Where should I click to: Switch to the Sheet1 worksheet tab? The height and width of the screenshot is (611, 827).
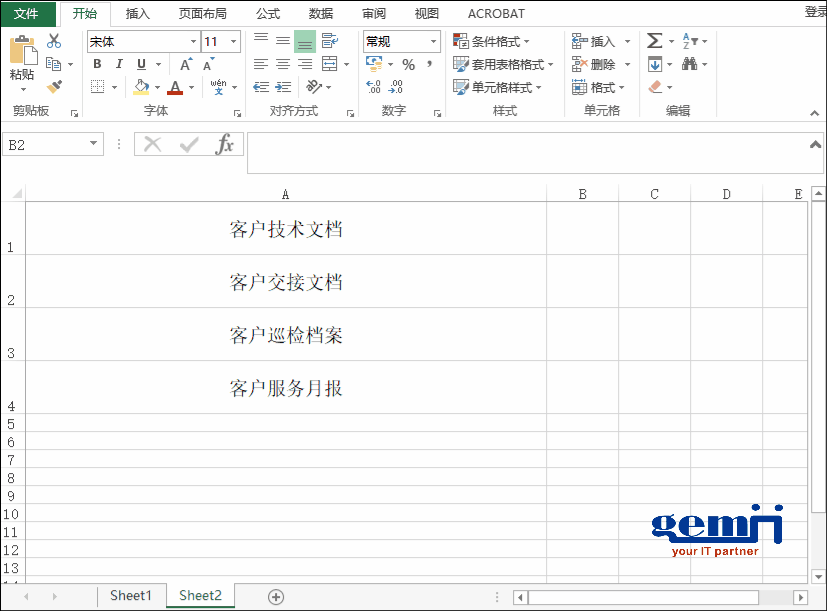(x=131, y=595)
